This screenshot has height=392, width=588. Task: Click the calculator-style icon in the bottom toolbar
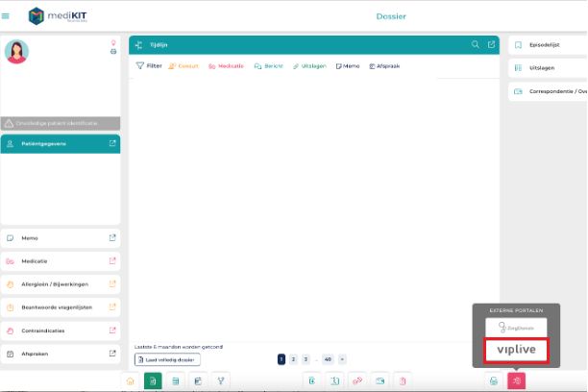click(176, 381)
